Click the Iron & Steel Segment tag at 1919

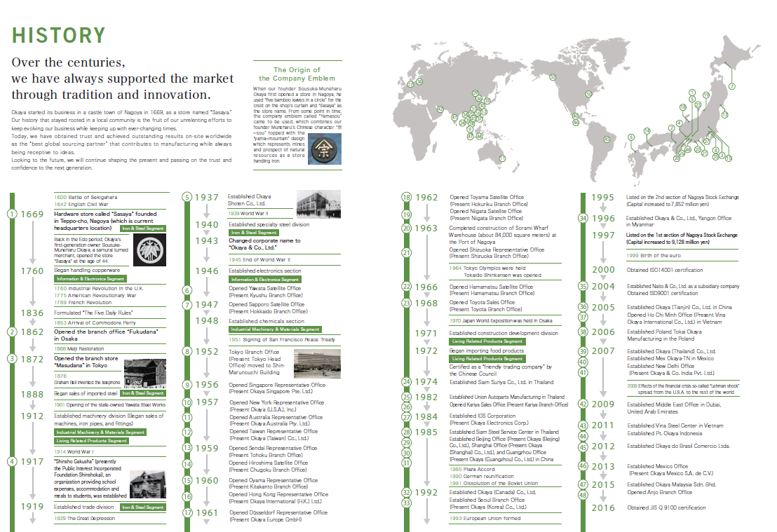pos(143,507)
